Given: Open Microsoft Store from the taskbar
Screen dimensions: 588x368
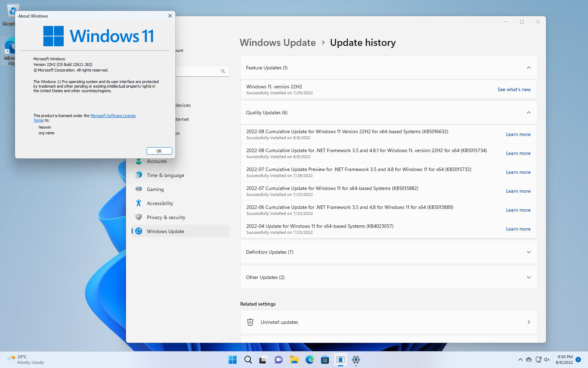Looking at the screenshot, I should pos(325,360).
